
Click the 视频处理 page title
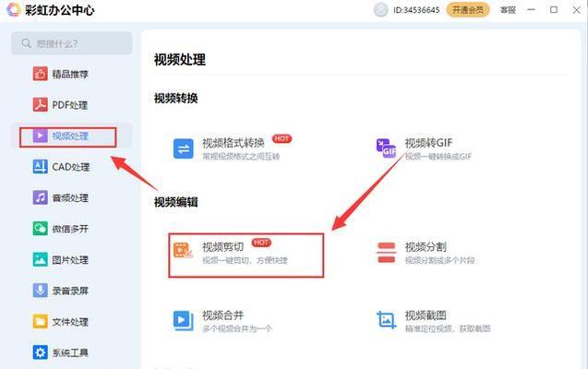(180, 60)
